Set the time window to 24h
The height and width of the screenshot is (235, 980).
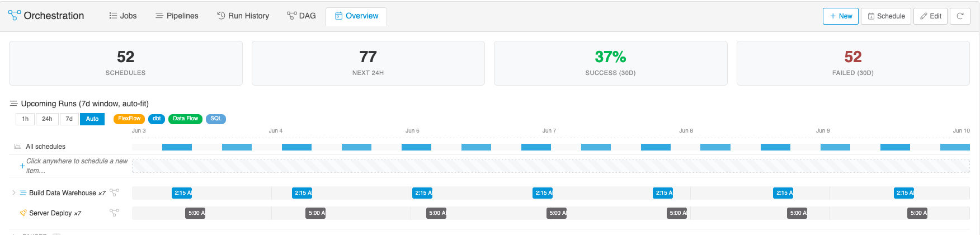coord(47,119)
